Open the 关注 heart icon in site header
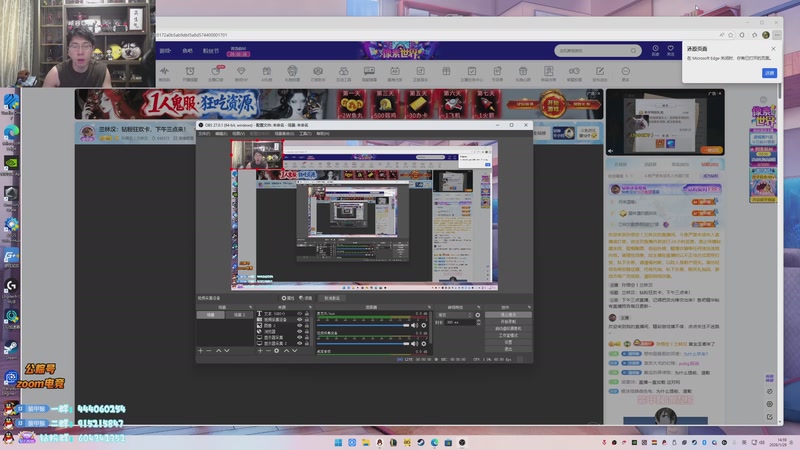Screen dimensions: 800x450 point(670,50)
